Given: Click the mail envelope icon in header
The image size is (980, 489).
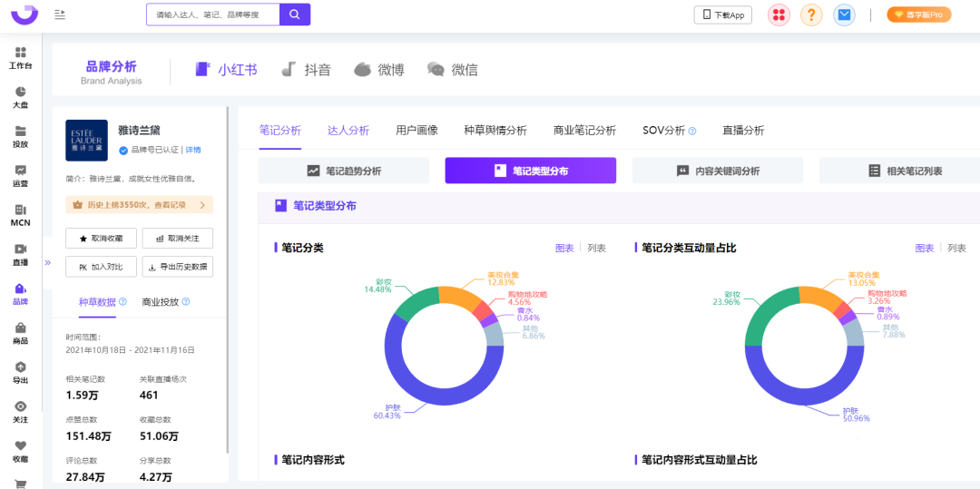Looking at the screenshot, I should click(x=845, y=15).
